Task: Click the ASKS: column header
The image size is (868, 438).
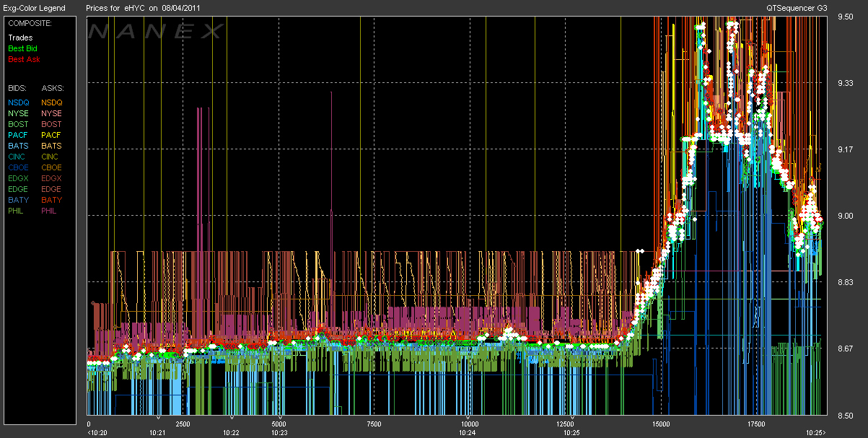Action: [x=53, y=87]
